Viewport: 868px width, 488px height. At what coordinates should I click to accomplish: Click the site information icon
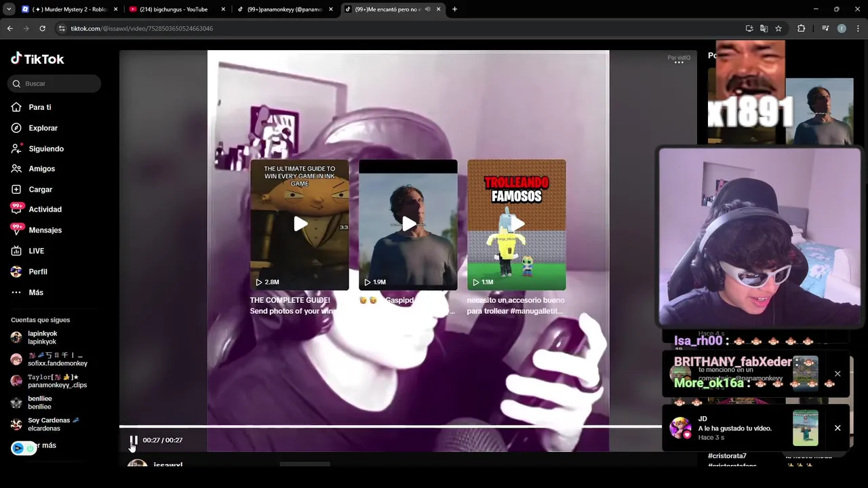pyautogui.click(x=62, y=28)
